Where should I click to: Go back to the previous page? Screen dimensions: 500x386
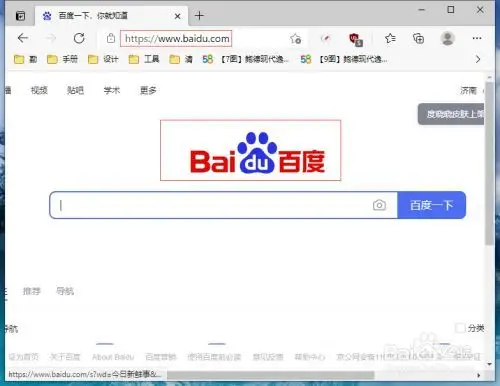click(x=23, y=38)
